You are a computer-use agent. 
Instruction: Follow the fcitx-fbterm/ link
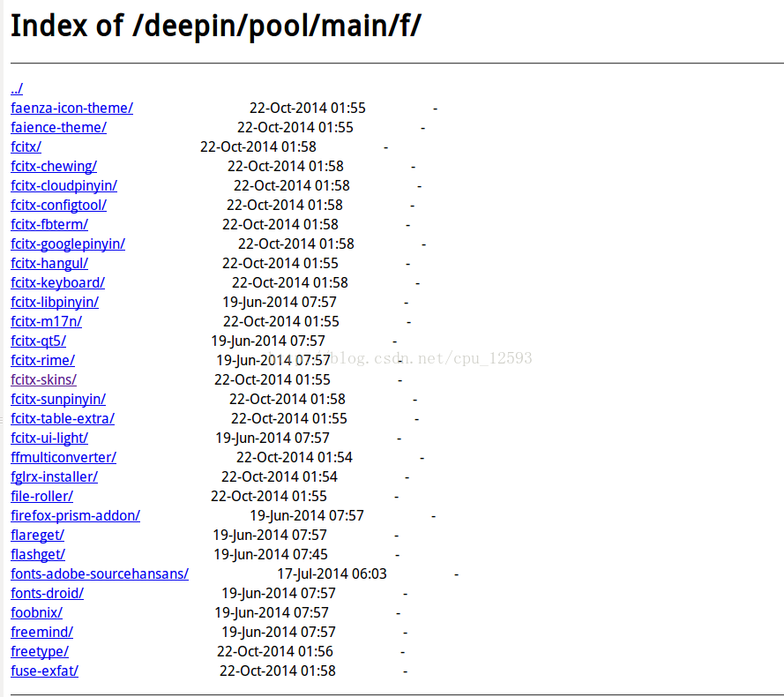coord(49,225)
